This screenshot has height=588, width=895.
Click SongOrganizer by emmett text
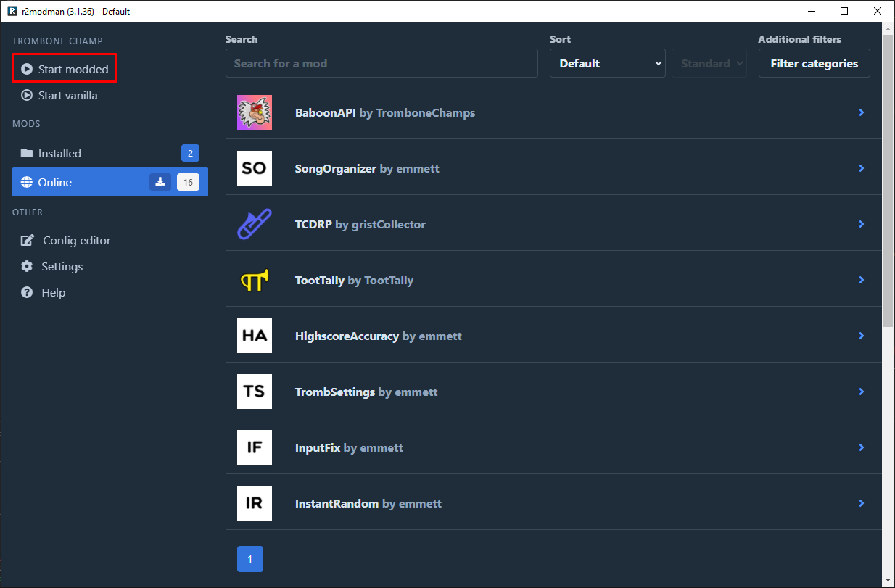click(x=367, y=168)
